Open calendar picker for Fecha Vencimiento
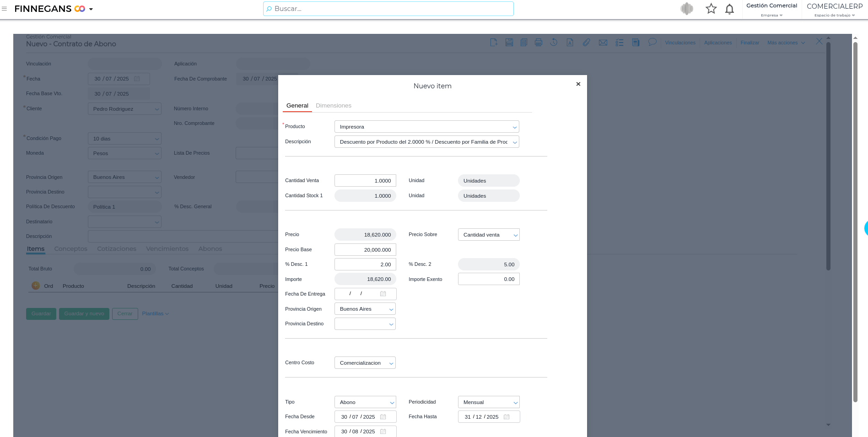 383,432
